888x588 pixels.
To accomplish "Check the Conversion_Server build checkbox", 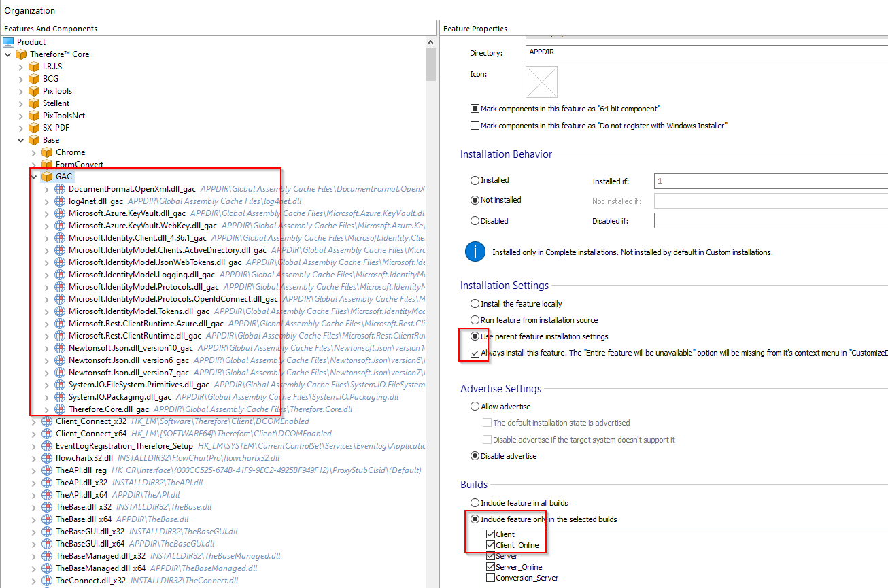I will (x=490, y=578).
